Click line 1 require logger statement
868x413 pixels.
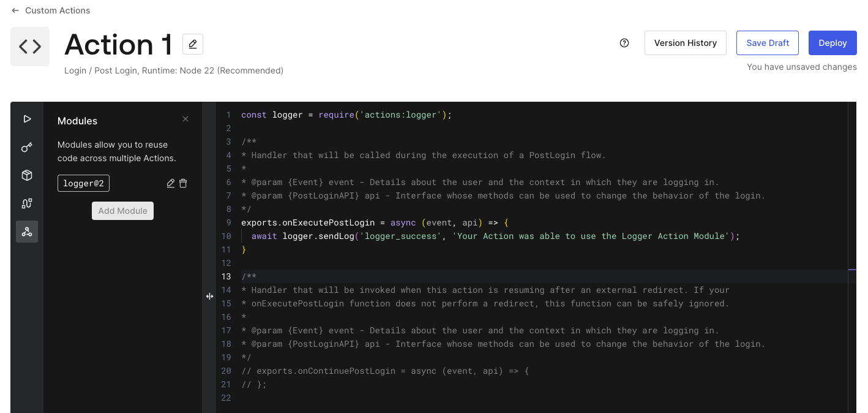coord(346,115)
